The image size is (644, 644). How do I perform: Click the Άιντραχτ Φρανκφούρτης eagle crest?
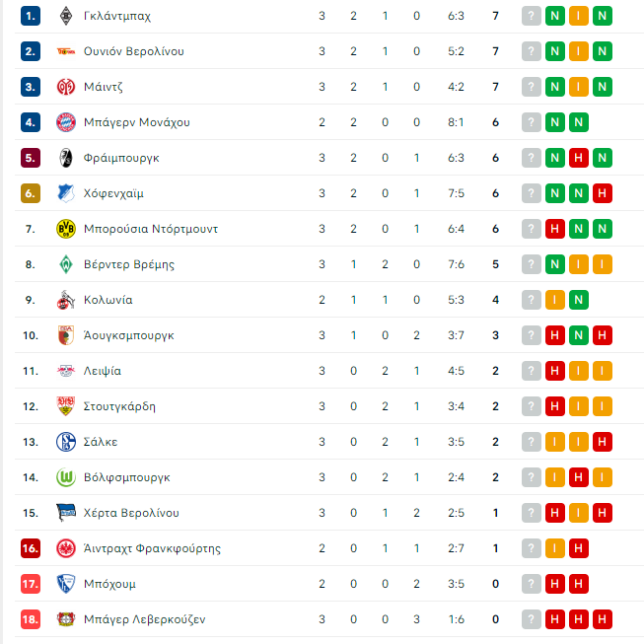click(x=66, y=548)
